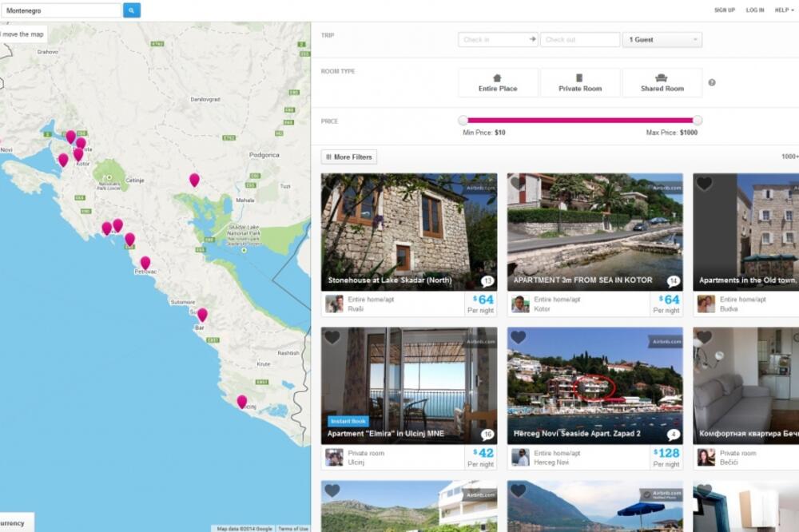The height and width of the screenshot is (532, 799).
Task: Open the 1 Guest dropdown
Action: tap(662, 38)
